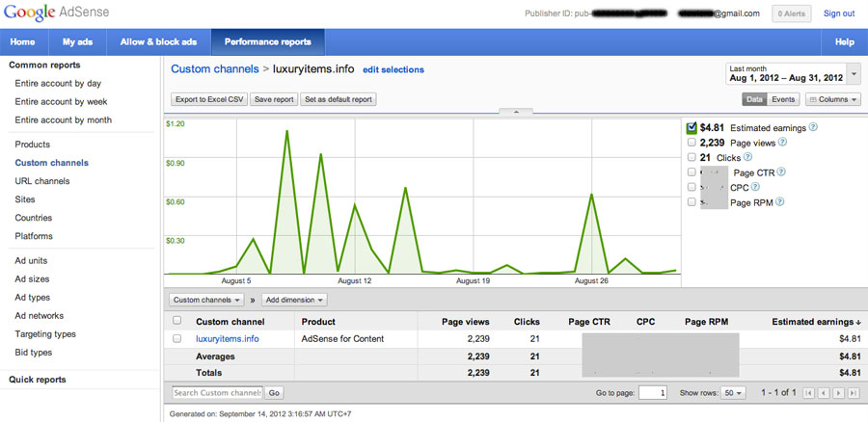
Task: Open the Sites report
Action: pyautogui.click(x=25, y=199)
